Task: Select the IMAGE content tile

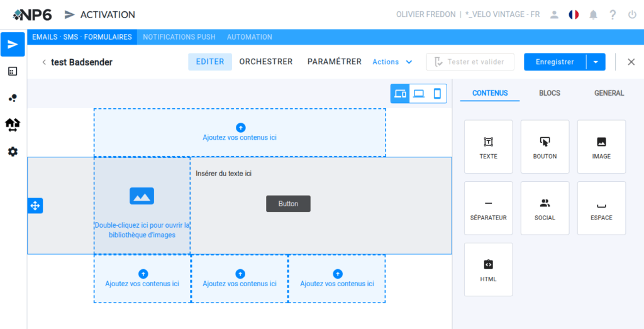Action: [x=601, y=147]
